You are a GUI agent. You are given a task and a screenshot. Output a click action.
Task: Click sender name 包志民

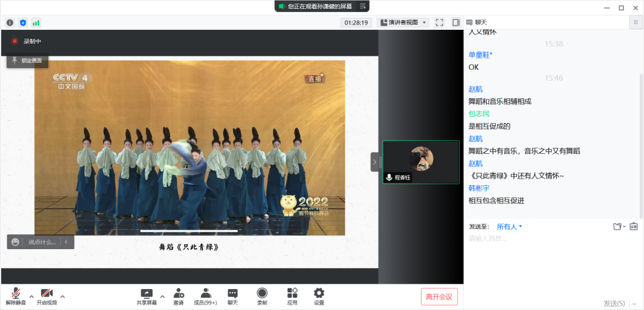point(479,114)
